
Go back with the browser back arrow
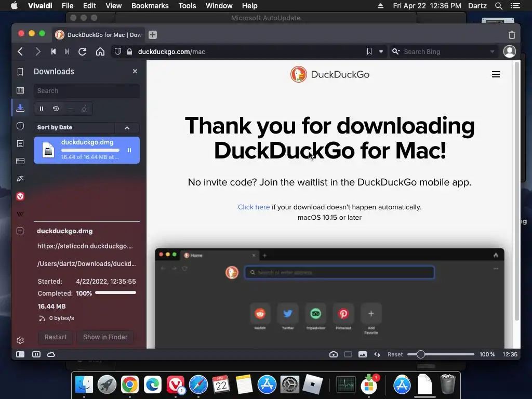tap(20, 51)
